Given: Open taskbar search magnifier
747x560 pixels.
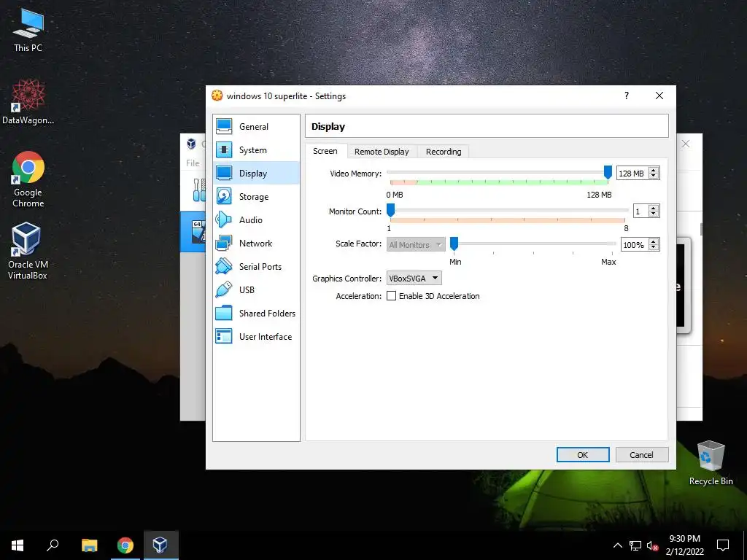Looking at the screenshot, I should (x=53, y=545).
